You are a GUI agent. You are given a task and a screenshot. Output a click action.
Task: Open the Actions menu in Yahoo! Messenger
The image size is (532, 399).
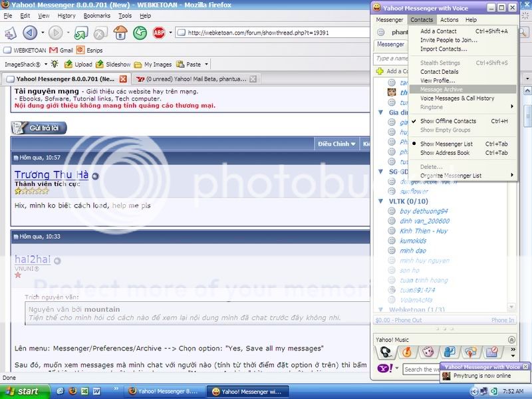[x=449, y=20]
